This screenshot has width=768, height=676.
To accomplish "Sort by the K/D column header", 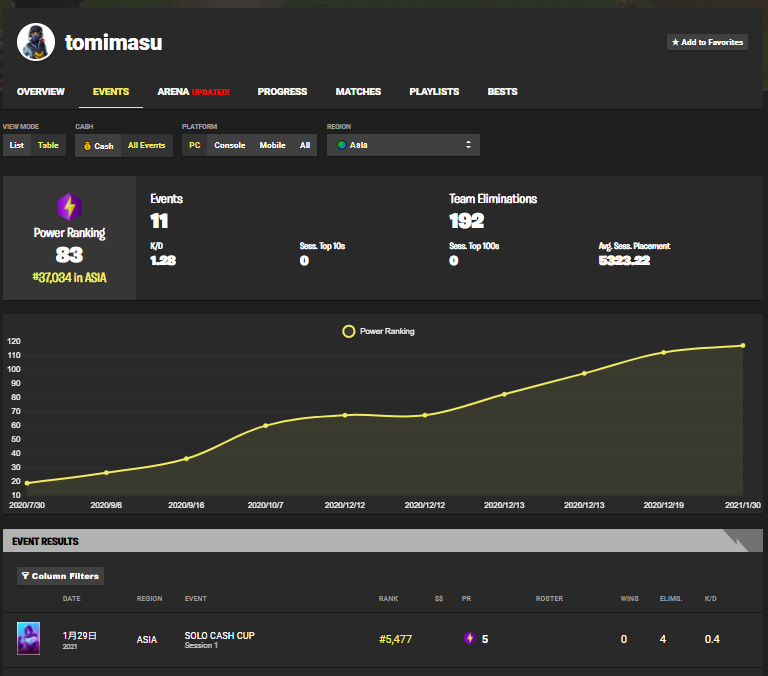I will [710, 599].
